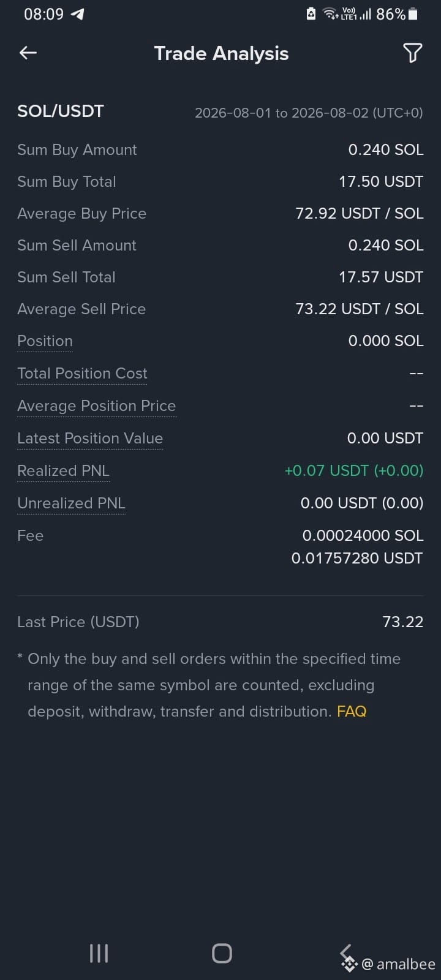
Task: Show Unrealized PNL tooltip
Action: [x=71, y=503]
